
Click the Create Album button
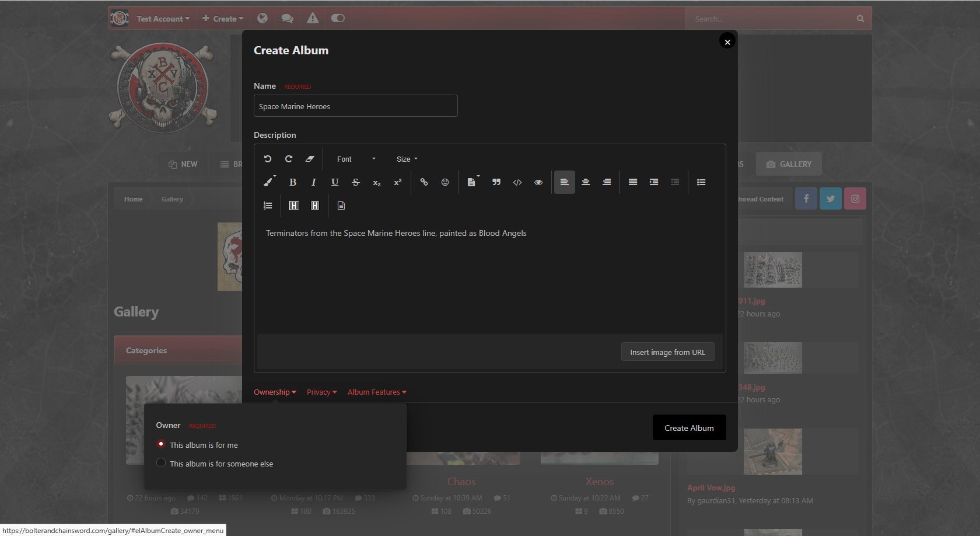[689, 428]
